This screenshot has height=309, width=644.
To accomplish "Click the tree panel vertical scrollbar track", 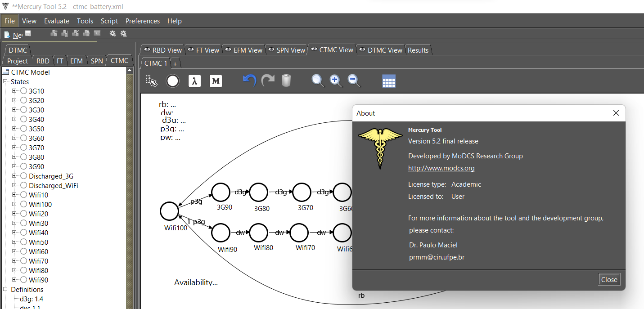I will coord(130,191).
